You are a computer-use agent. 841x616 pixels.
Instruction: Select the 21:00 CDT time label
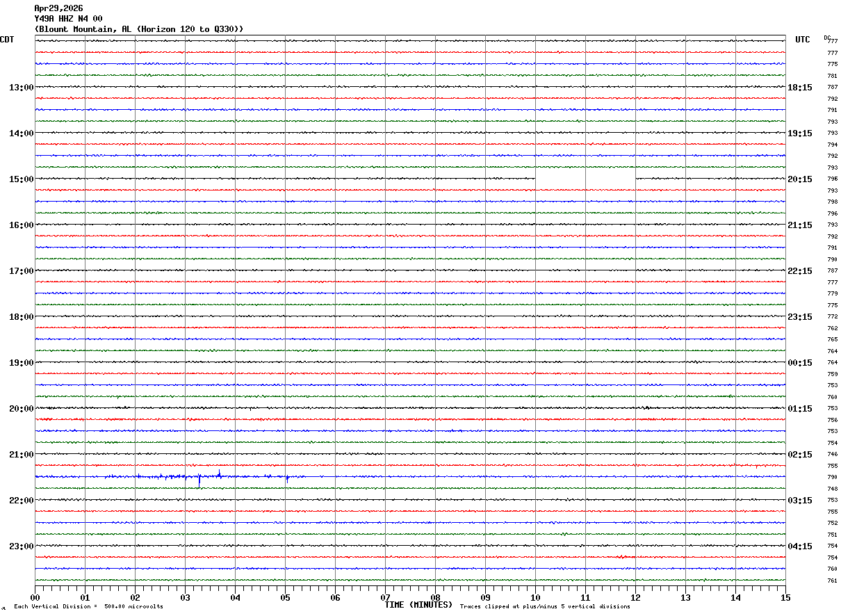[21, 454]
